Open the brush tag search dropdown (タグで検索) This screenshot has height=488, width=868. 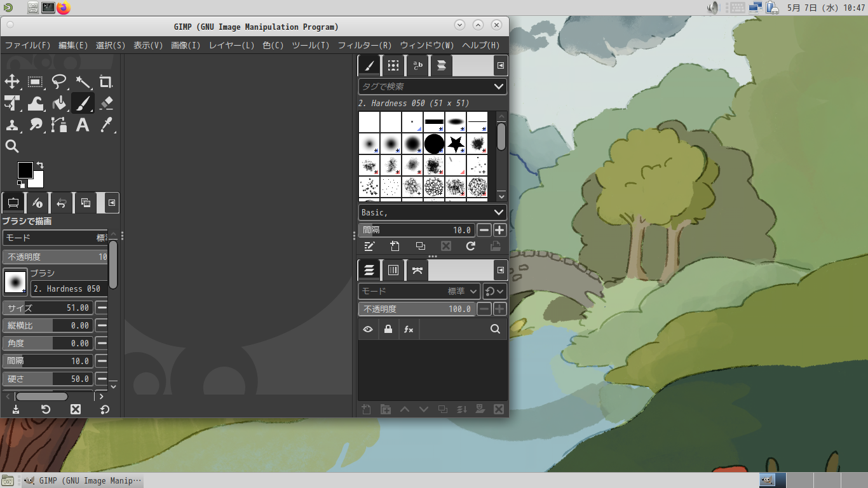pyautogui.click(x=432, y=86)
